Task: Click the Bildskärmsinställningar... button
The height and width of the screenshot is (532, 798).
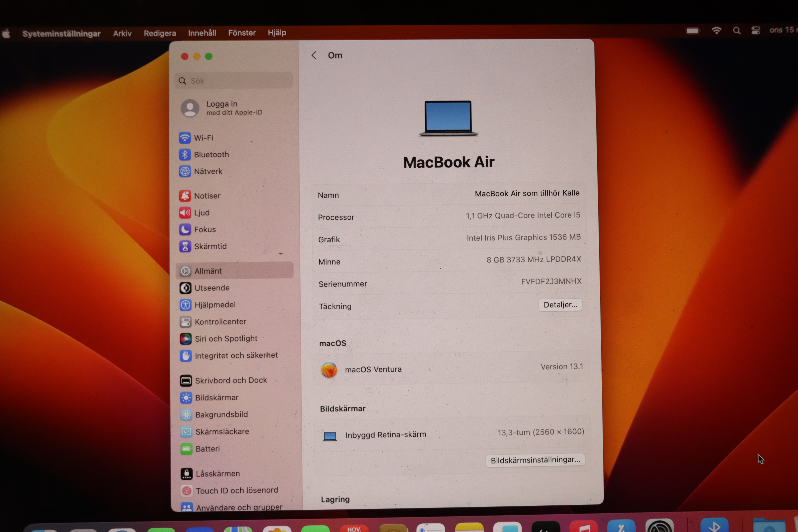Action: 535,460
